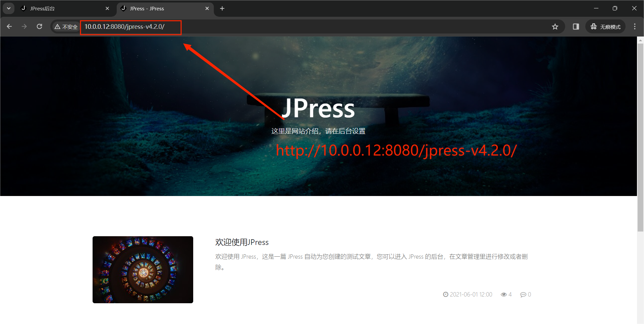Minimize the browser window
Viewport: 644px width, 324px height.
(596, 8)
